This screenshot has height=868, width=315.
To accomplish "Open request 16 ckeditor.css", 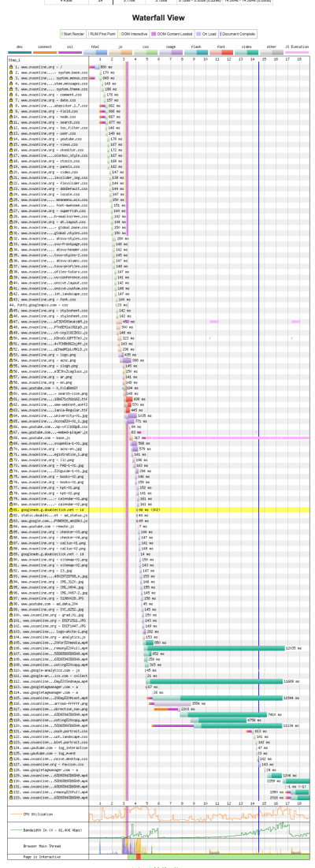I will point(49,150).
